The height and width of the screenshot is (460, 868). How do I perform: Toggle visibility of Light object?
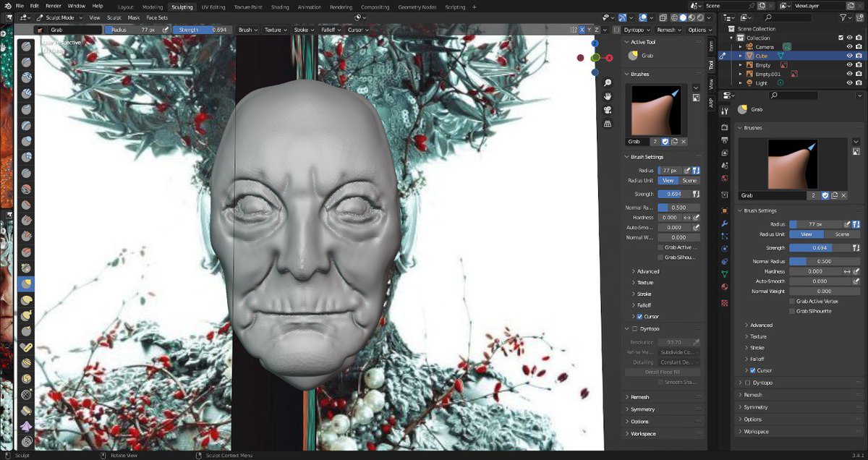[850, 83]
